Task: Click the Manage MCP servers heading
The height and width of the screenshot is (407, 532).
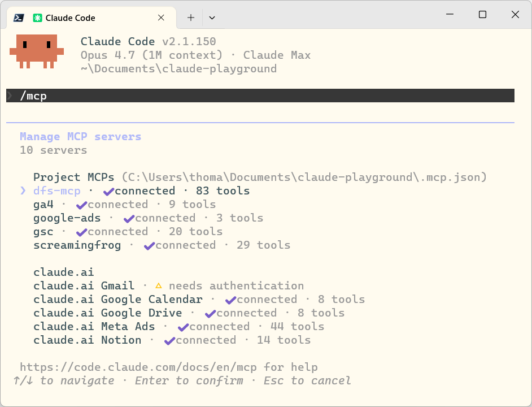Action: coord(80,136)
